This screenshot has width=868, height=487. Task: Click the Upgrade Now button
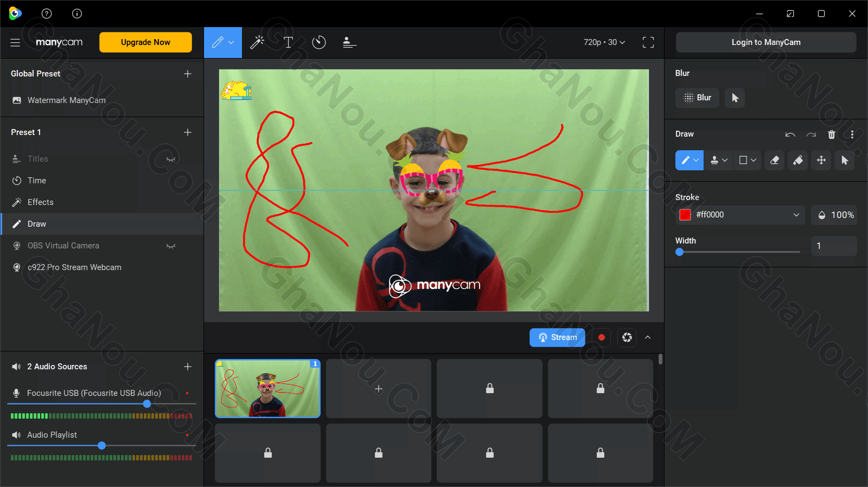pyautogui.click(x=145, y=42)
